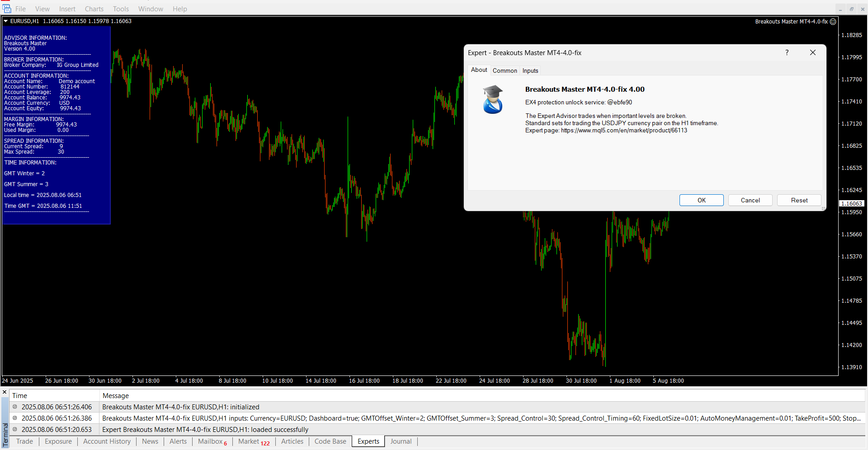Click the 1.18285 price scale label

(852, 35)
